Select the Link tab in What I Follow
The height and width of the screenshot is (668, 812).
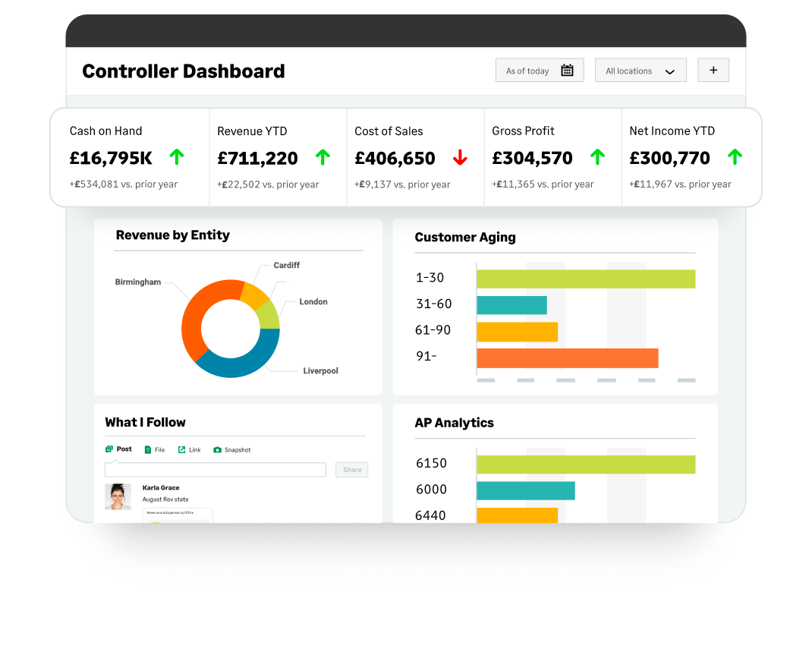coord(189,449)
